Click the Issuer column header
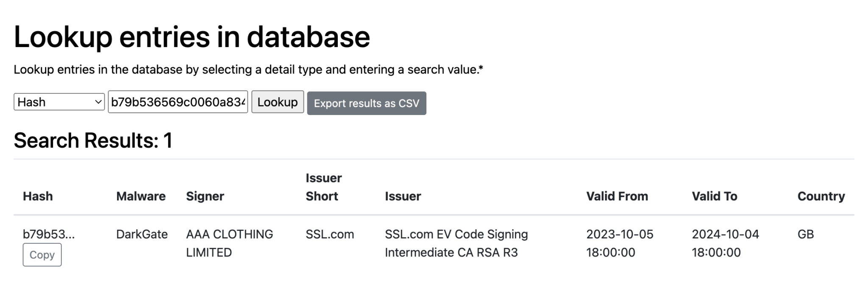 403,196
